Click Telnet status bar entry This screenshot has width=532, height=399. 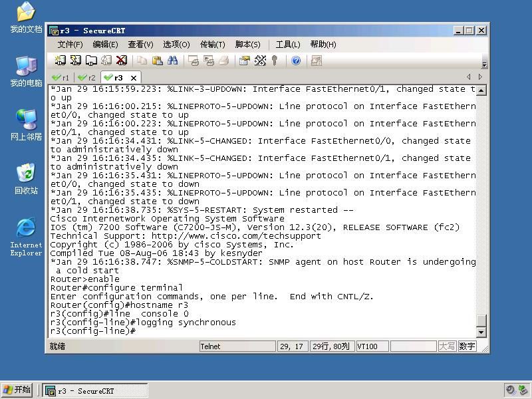[237, 346]
